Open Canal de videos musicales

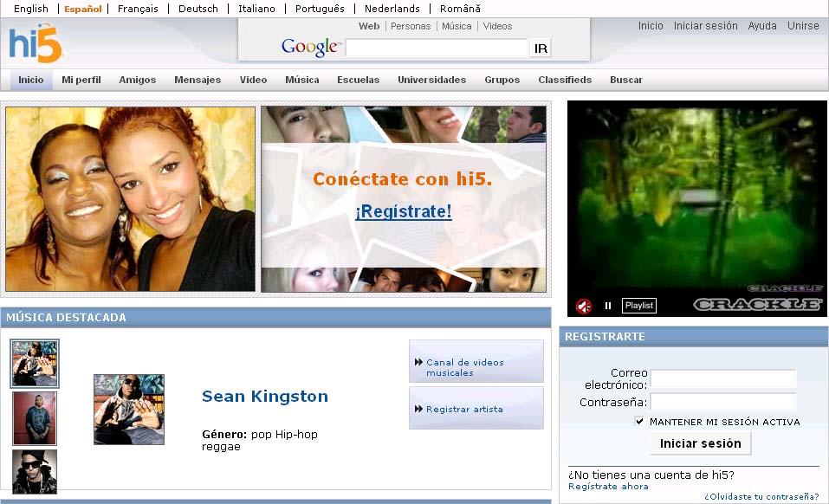[x=476, y=361]
